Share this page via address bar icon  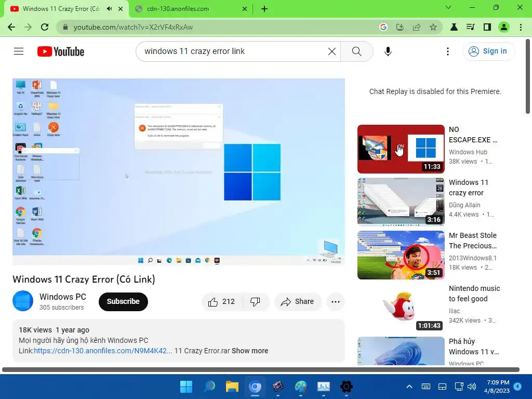(x=416, y=27)
